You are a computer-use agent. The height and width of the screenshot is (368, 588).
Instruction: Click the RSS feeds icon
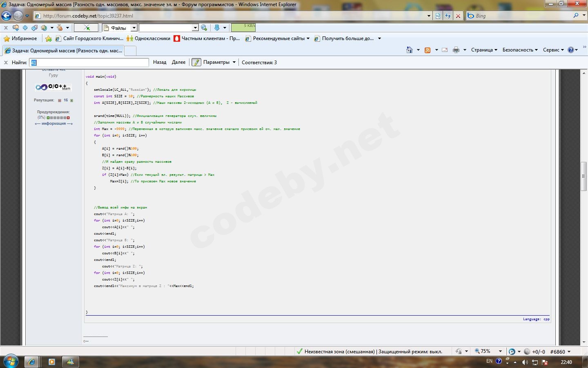pos(428,50)
